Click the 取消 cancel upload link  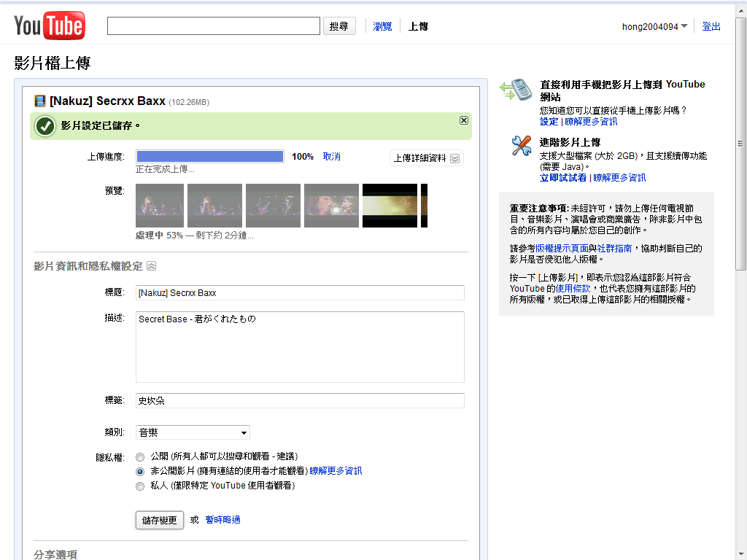(x=331, y=157)
